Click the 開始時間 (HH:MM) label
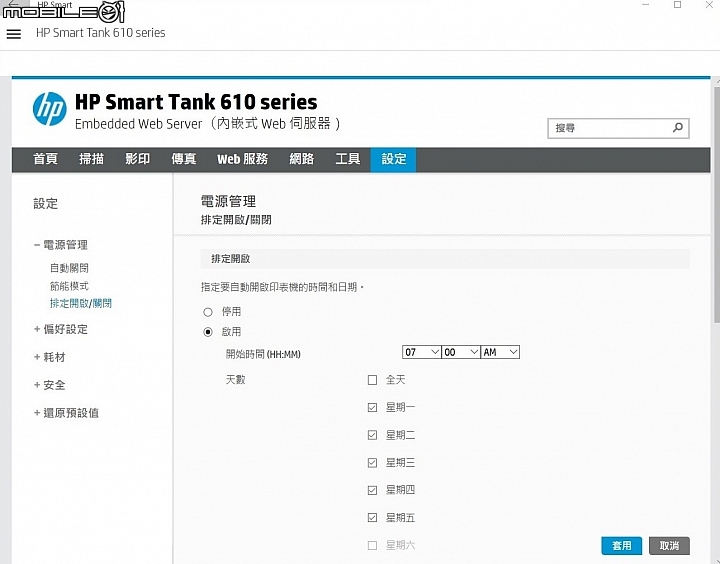 coord(263,354)
